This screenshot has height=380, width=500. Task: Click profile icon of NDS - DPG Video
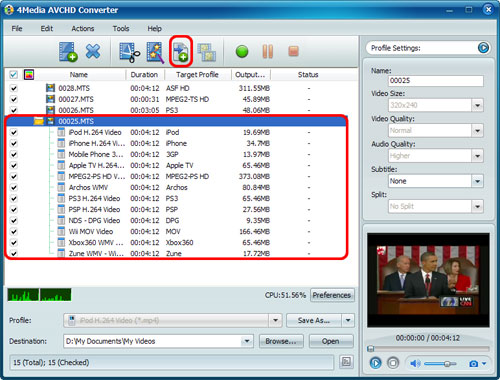[x=61, y=220]
